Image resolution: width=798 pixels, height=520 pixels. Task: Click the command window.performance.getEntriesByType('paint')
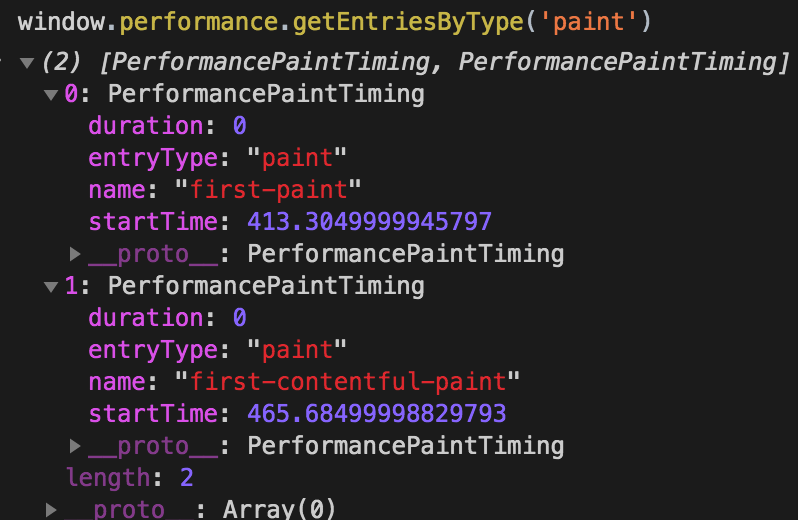tap(334, 22)
